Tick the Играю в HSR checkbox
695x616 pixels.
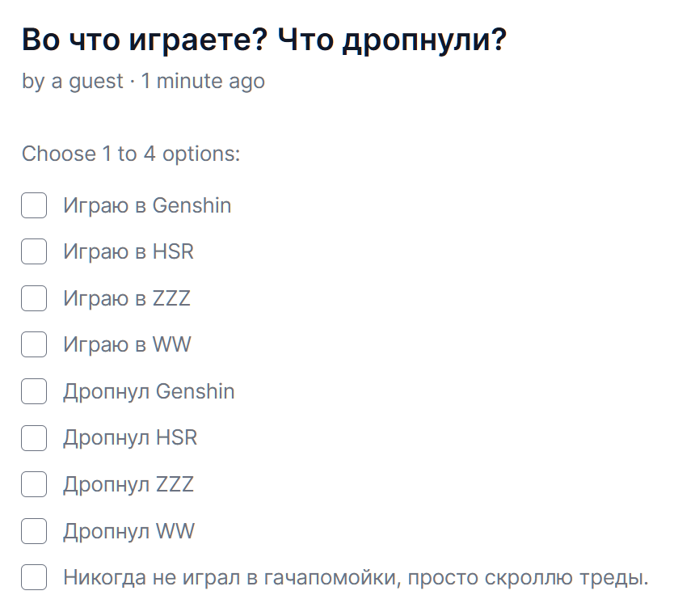click(34, 252)
